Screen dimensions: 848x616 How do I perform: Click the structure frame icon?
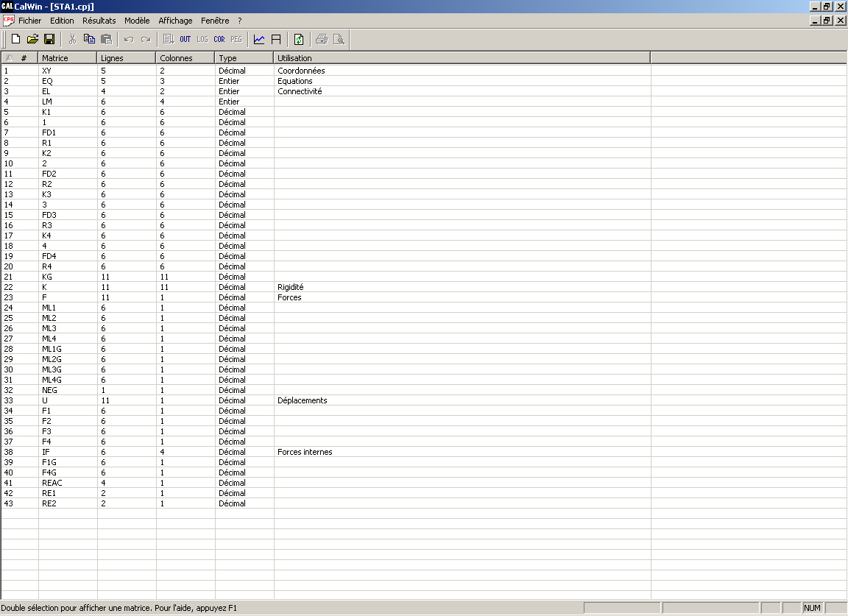click(x=276, y=39)
